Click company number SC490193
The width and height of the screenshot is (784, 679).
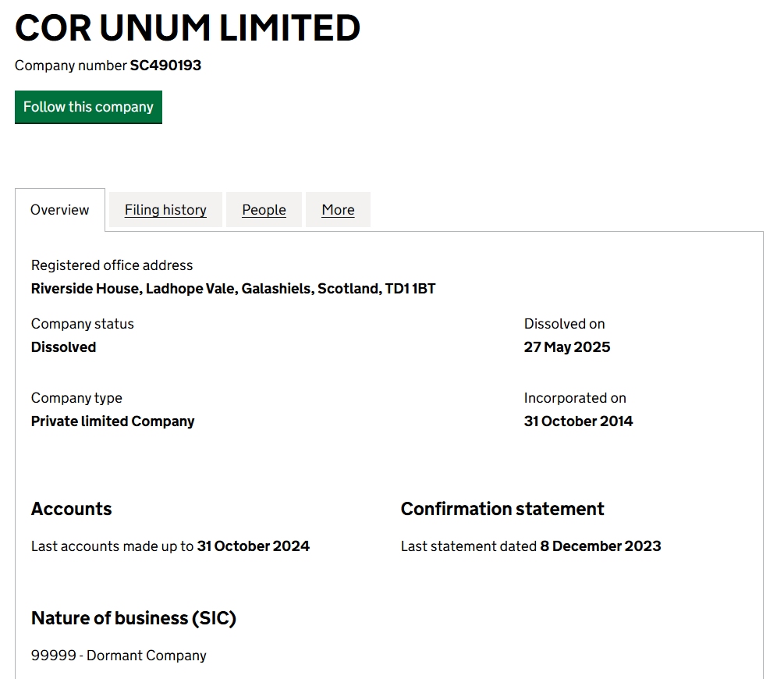[x=165, y=66]
